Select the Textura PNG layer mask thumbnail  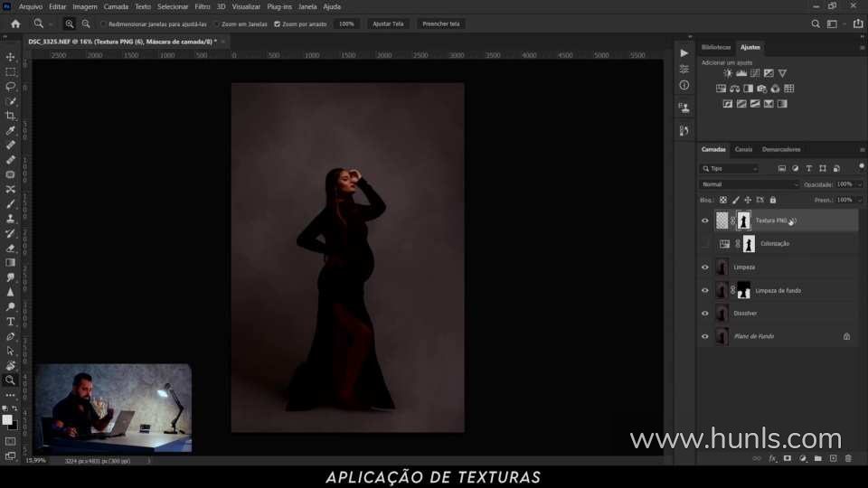[743, 221]
